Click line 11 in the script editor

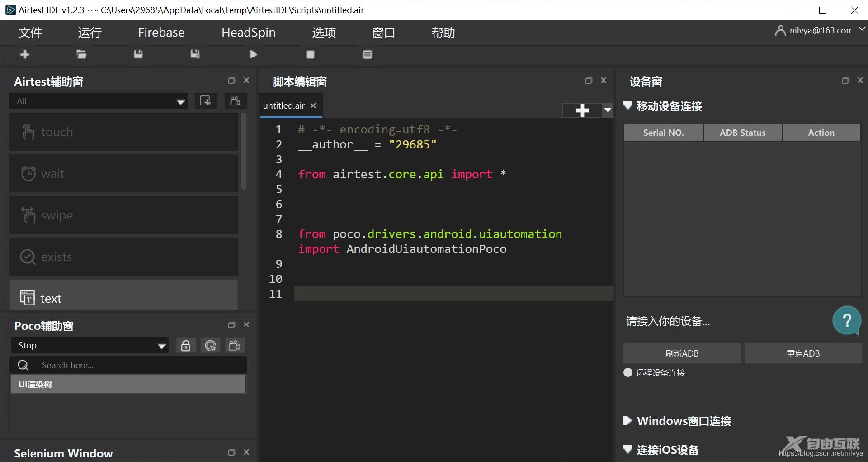(x=453, y=294)
